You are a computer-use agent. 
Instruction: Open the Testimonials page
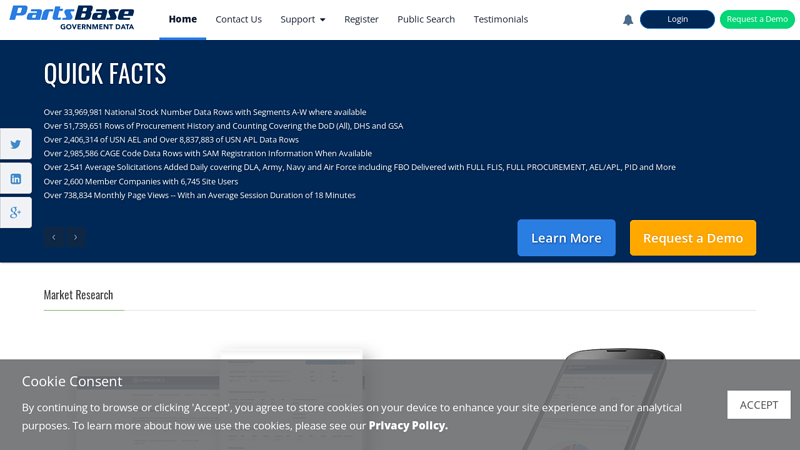(501, 19)
